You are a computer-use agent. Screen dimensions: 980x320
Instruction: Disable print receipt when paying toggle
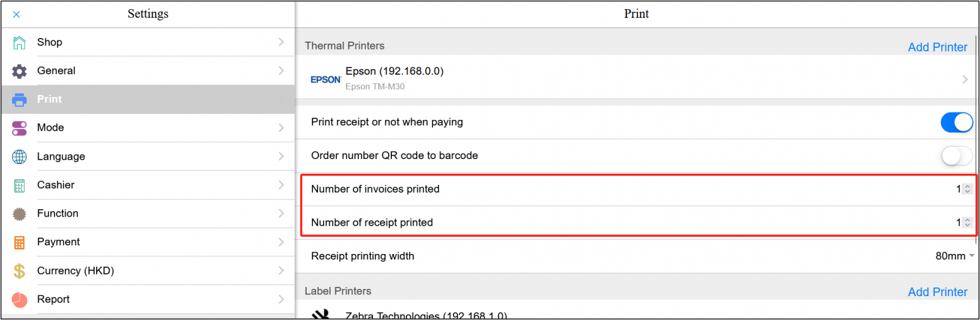[956, 122]
